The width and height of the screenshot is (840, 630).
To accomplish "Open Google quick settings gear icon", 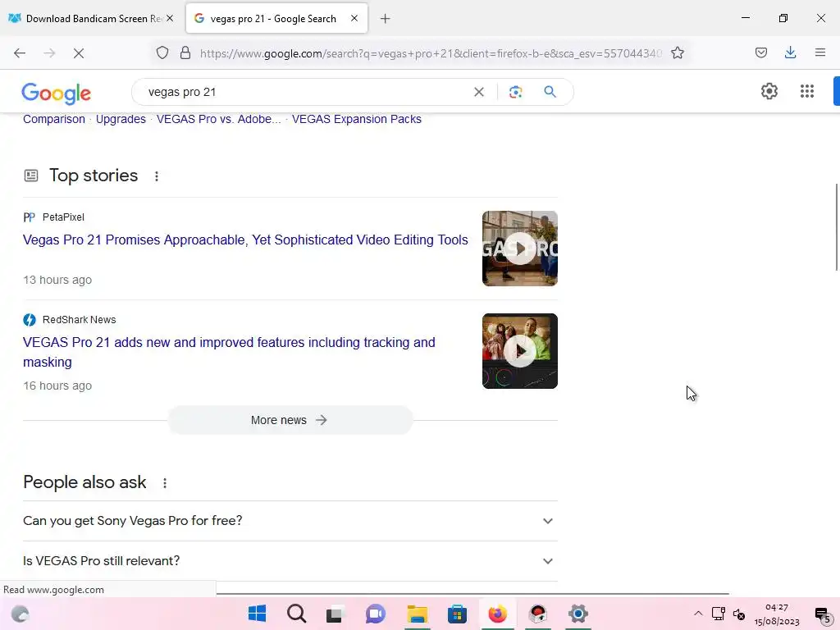I will (769, 91).
